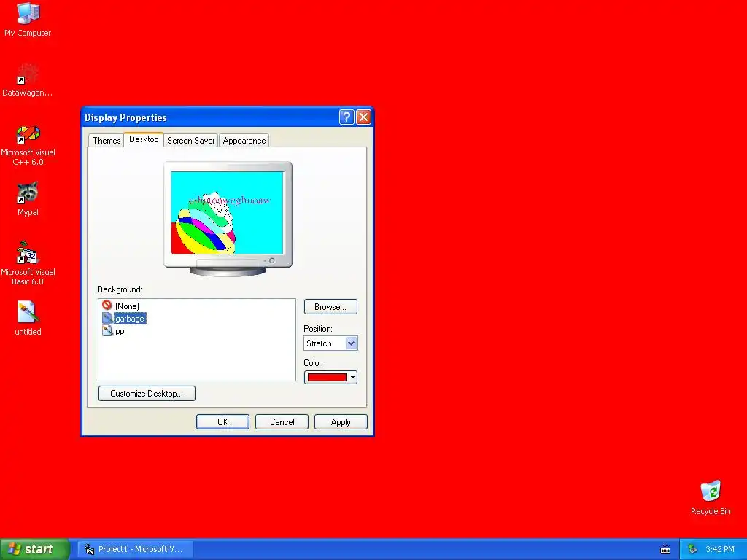Screen dimensions: 747x560
Task: Switch to the Appearance tab
Action: pyautogui.click(x=244, y=141)
